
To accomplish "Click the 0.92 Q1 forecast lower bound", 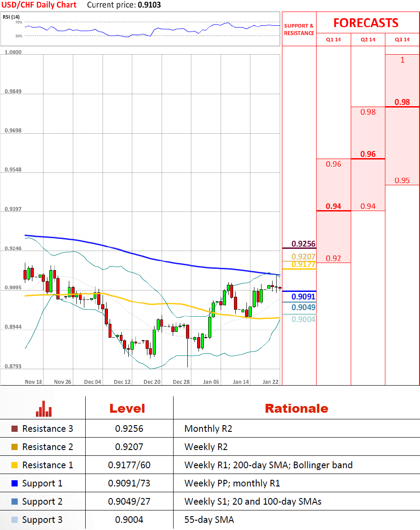I will 333,259.
